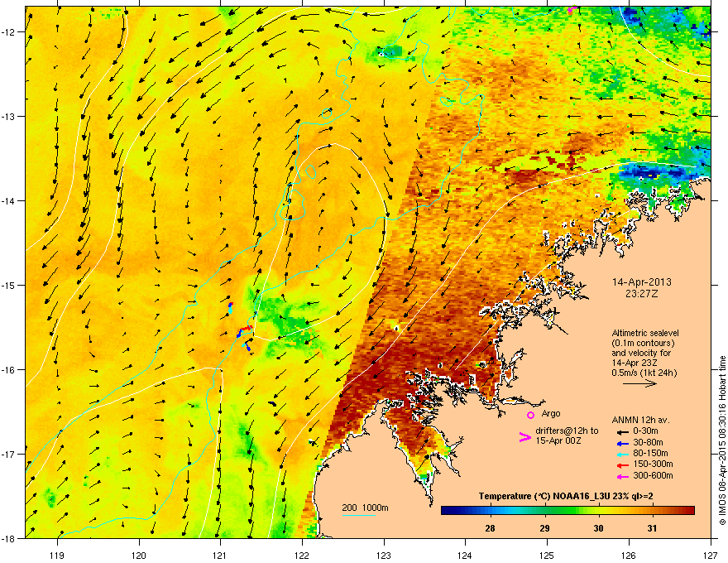
Task: Click the 31 tick label on colorbar
Action: pos(653,528)
